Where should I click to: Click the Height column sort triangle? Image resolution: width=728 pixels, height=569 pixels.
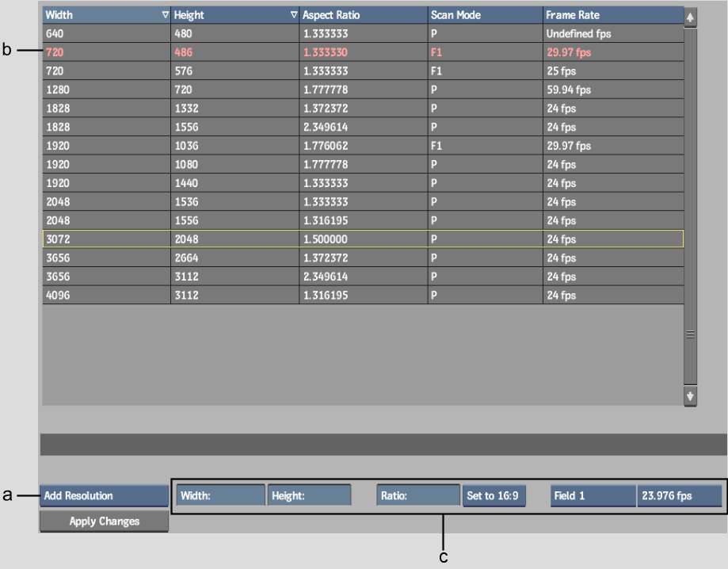click(x=294, y=15)
